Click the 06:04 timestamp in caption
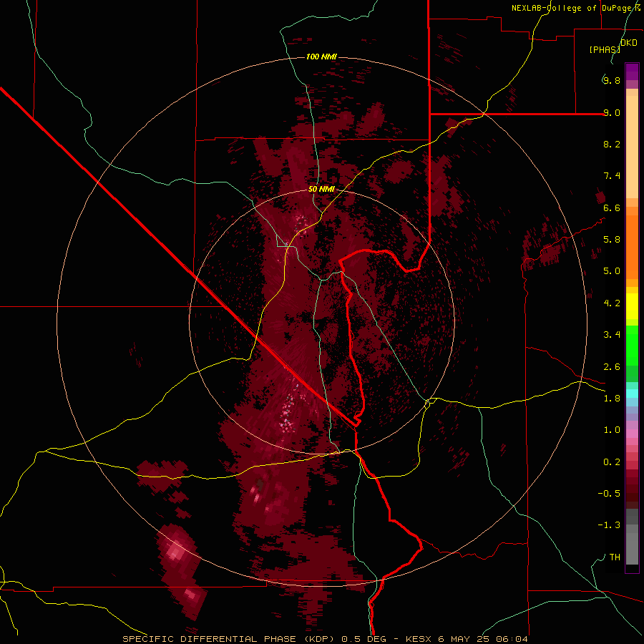This screenshot has width=644, height=644. pyautogui.click(x=512, y=639)
